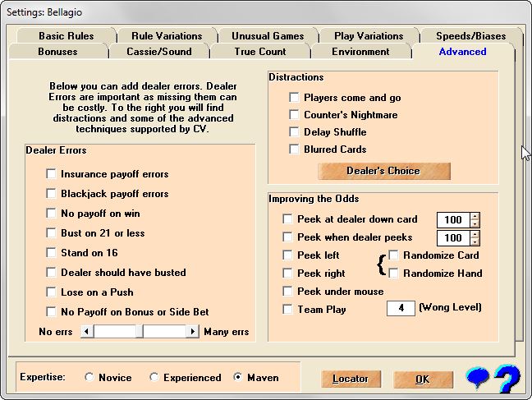Enable Blackjack payoff errors
The height and width of the screenshot is (400, 532).
click(51, 194)
